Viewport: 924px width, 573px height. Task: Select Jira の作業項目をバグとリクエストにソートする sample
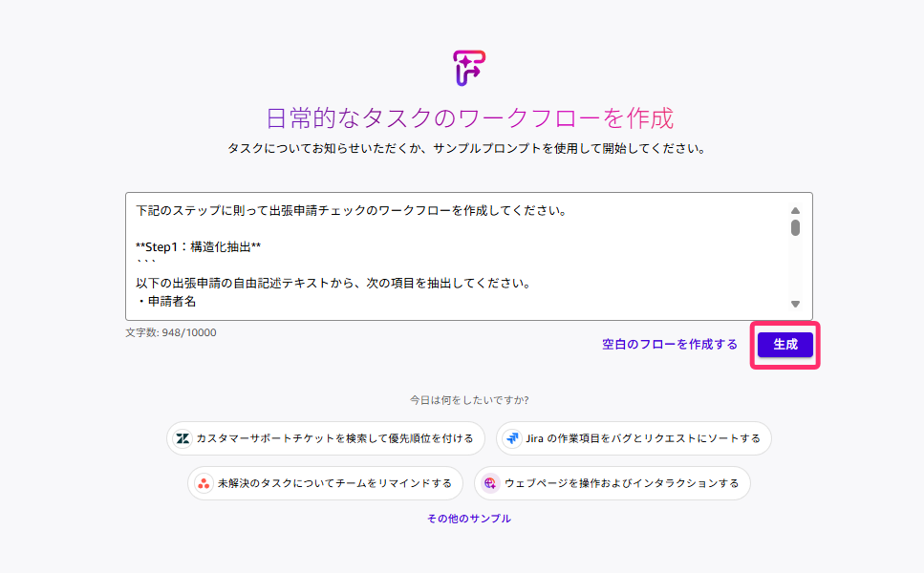[634, 438]
